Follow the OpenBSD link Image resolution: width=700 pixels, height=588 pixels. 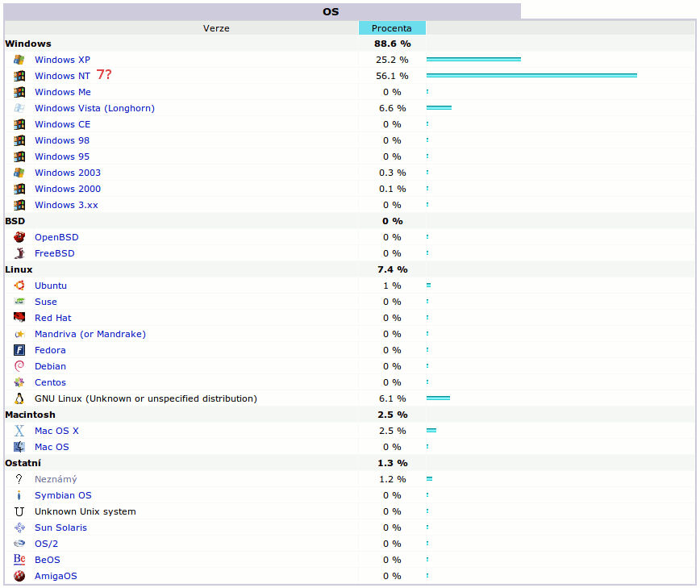click(x=56, y=237)
